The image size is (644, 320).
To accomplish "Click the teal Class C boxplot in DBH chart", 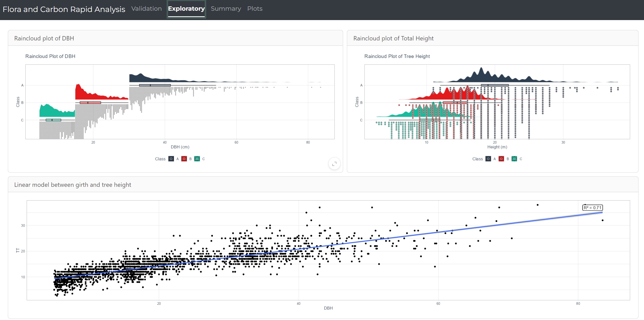I will (x=53, y=120).
